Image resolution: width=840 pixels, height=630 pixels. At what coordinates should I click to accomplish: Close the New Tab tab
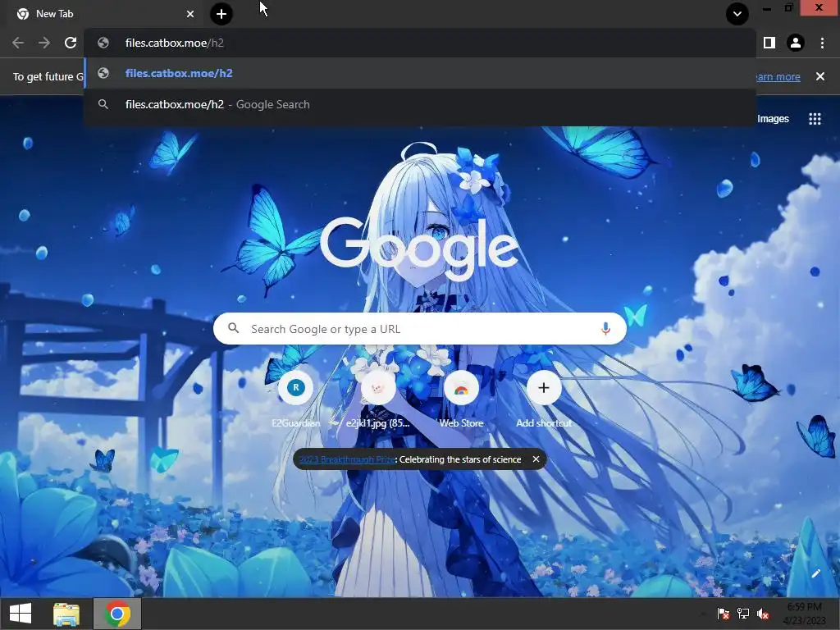pos(190,14)
